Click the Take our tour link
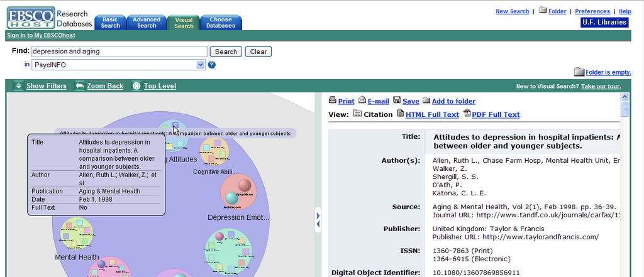The height and width of the screenshot is (277, 644). pos(601,86)
